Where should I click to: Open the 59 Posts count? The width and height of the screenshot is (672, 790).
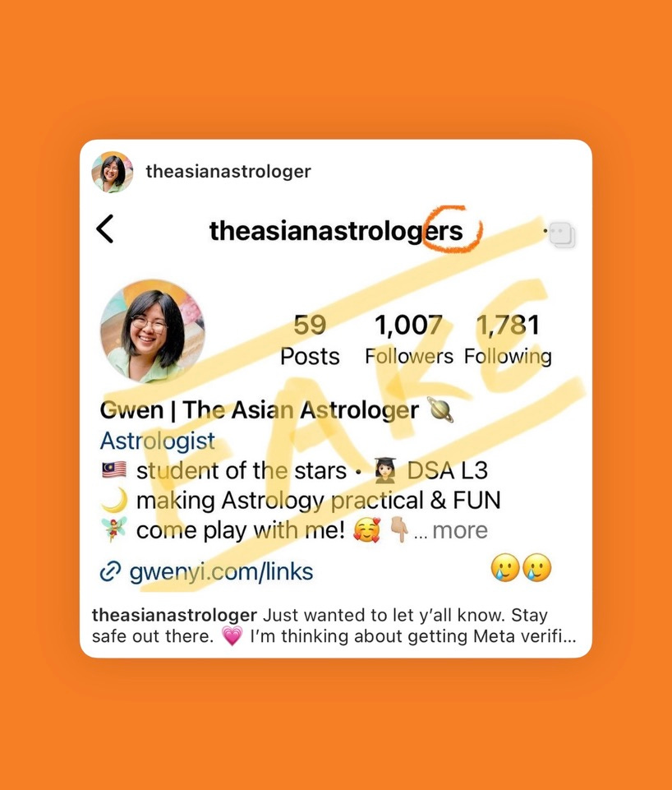click(310, 340)
